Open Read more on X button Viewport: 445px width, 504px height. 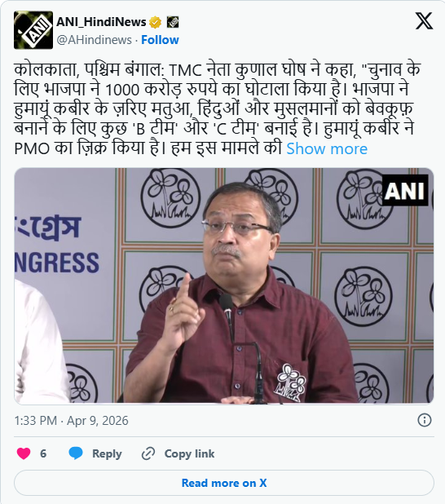pyautogui.click(x=224, y=483)
